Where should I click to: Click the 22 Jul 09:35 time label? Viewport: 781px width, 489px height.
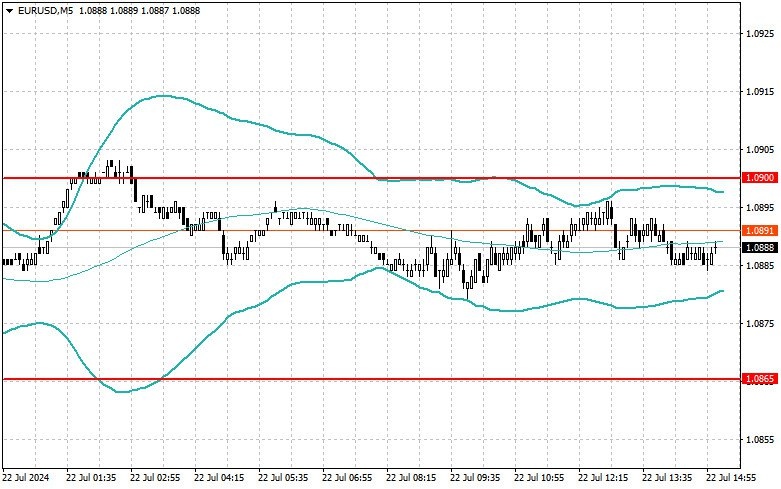pos(475,478)
